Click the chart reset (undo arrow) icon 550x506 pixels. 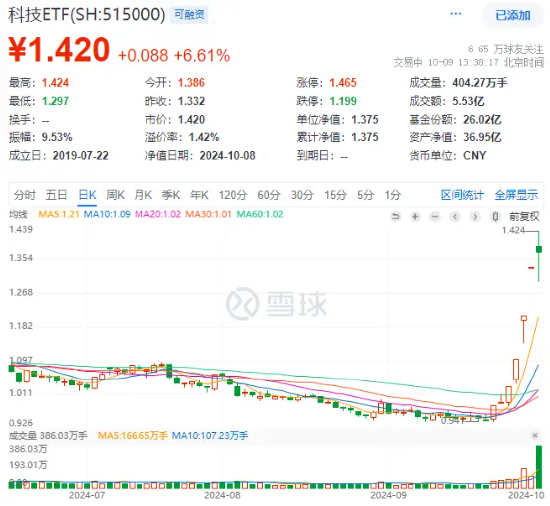tap(395, 217)
